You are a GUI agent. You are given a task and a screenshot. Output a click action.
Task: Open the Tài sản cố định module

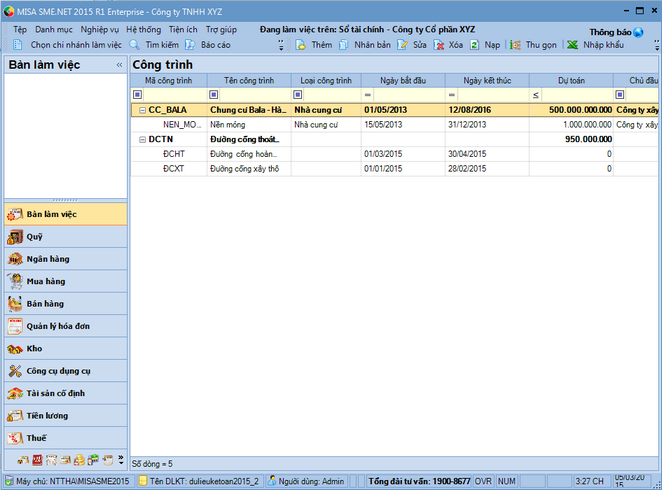point(66,393)
